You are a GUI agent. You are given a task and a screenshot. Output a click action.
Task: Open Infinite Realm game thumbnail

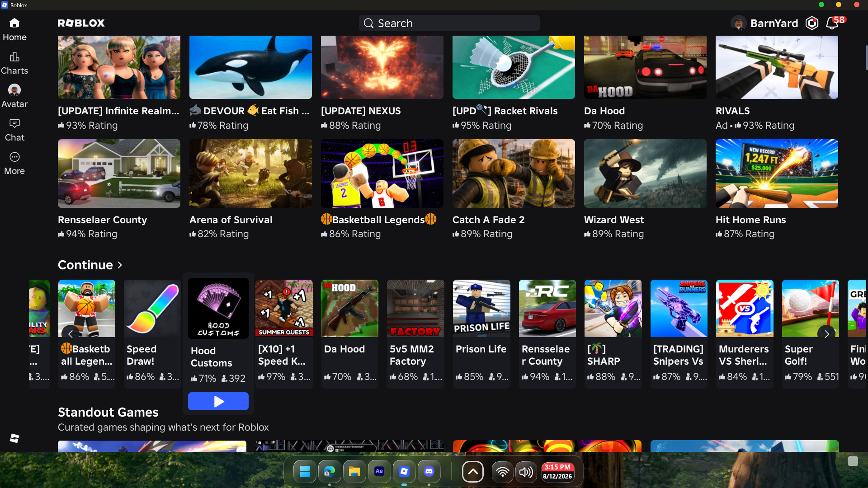click(119, 67)
